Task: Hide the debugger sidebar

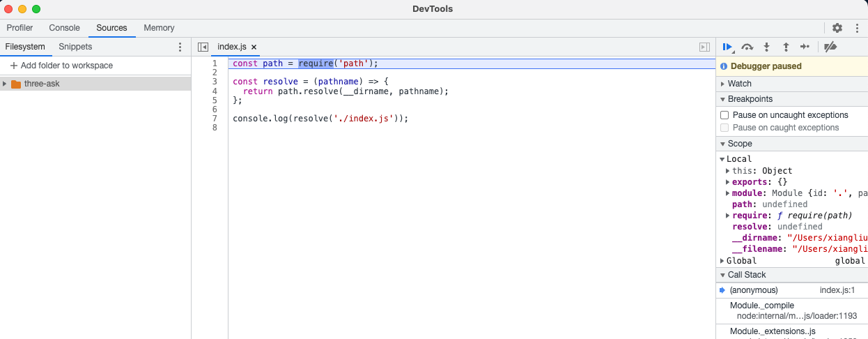Action: click(x=704, y=47)
